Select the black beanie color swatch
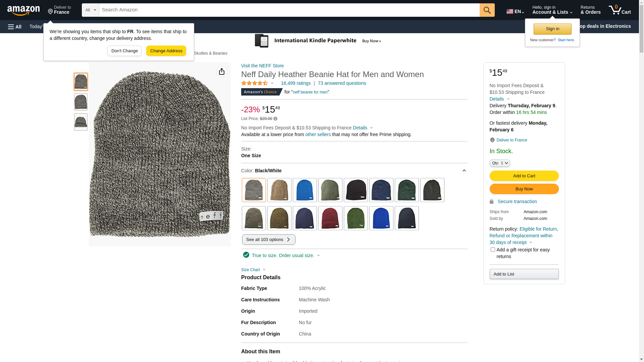The image size is (644, 362). click(356, 190)
